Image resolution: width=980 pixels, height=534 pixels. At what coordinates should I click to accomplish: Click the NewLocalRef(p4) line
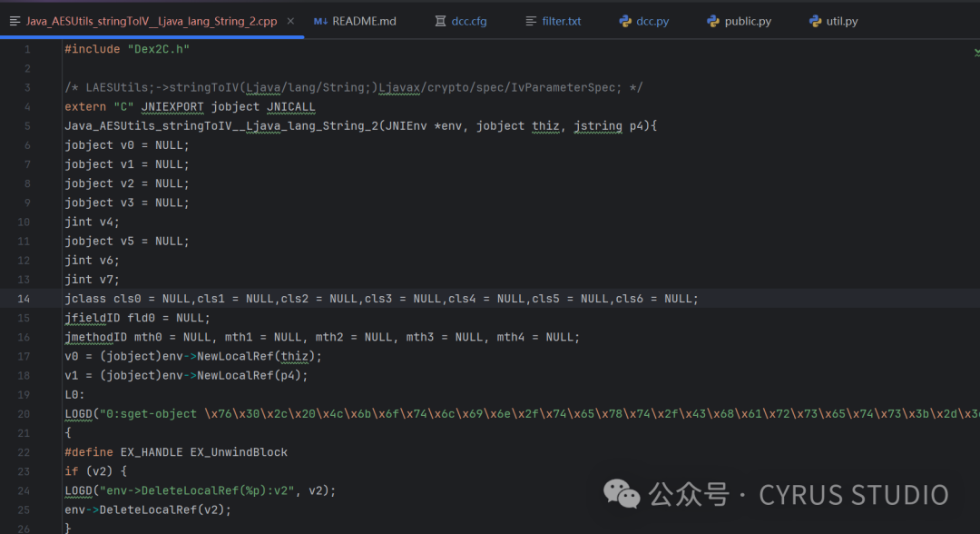186,376
